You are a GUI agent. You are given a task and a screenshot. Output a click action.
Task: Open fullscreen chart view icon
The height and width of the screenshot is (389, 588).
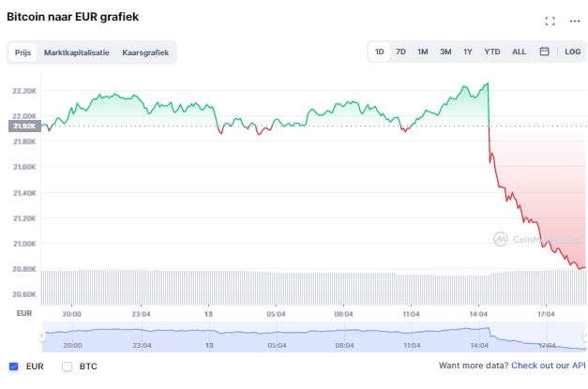click(x=550, y=21)
